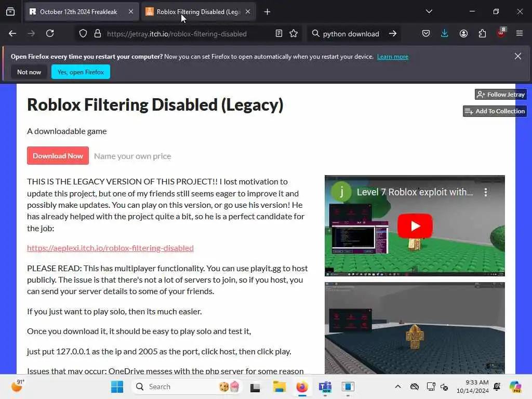Select the Roblox Filtering Disabled tab

click(198, 12)
